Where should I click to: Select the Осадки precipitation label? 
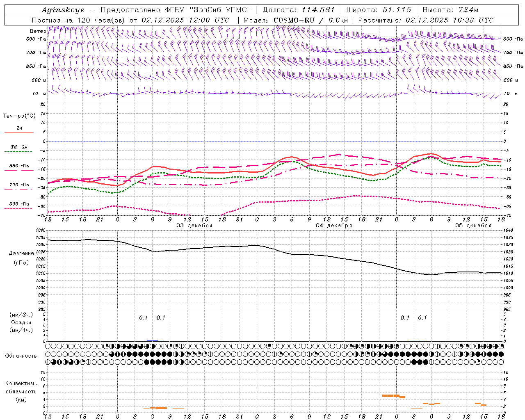pos(21,322)
